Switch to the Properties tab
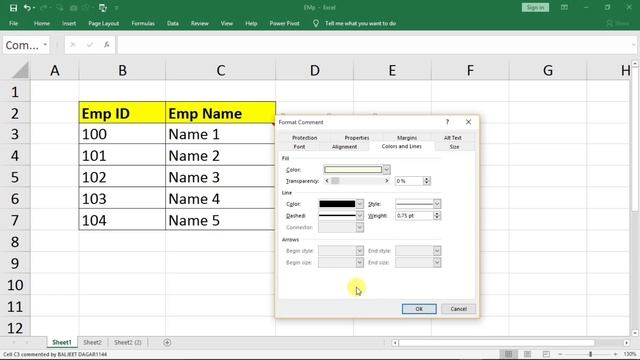Image resolution: width=640 pixels, height=360 pixels. [357, 138]
